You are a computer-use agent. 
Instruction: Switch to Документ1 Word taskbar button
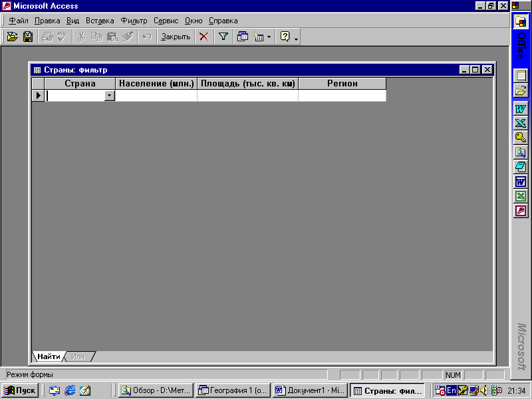pyautogui.click(x=310, y=390)
